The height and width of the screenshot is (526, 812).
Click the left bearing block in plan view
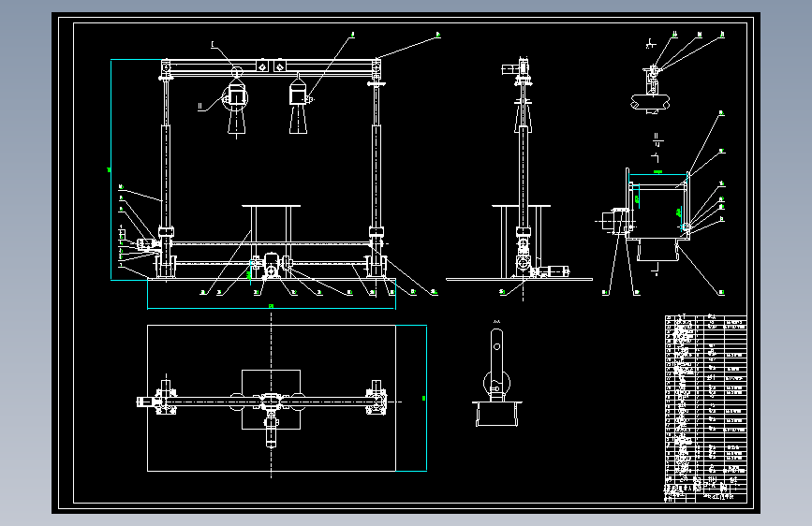[166, 402]
